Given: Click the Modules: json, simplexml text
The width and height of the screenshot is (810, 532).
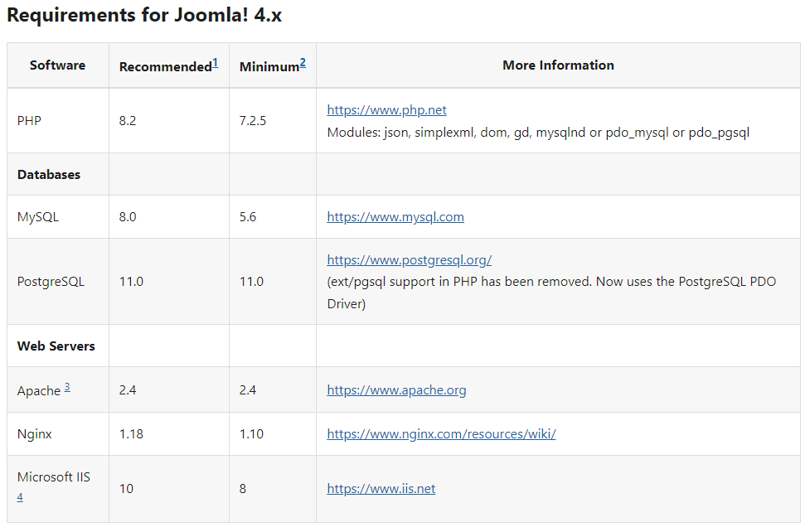Looking at the screenshot, I should [x=538, y=133].
